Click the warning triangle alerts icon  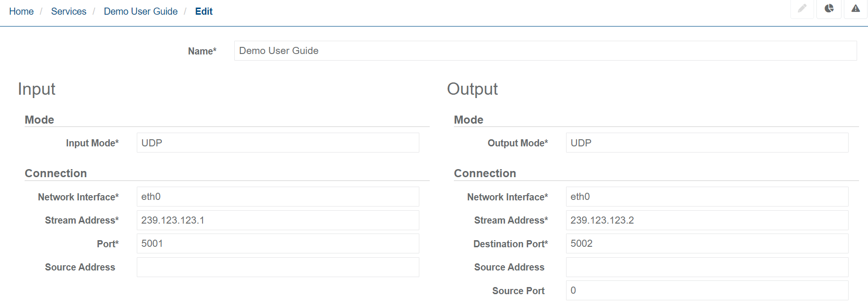coord(855,9)
